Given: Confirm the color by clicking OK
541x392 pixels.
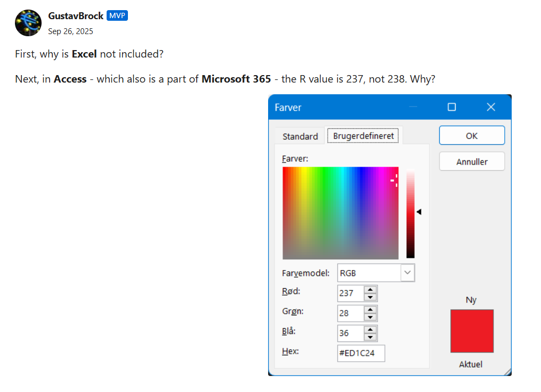Looking at the screenshot, I should click(x=471, y=135).
